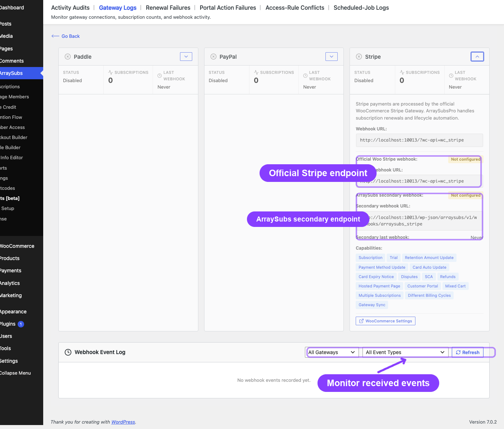Open Media in the sidebar

coord(22,36)
